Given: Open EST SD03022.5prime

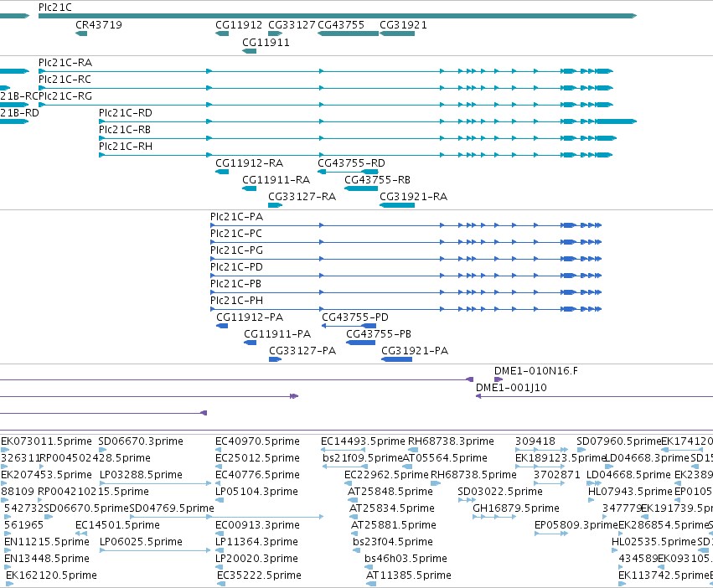Looking at the screenshot, I should click(500, 491).
